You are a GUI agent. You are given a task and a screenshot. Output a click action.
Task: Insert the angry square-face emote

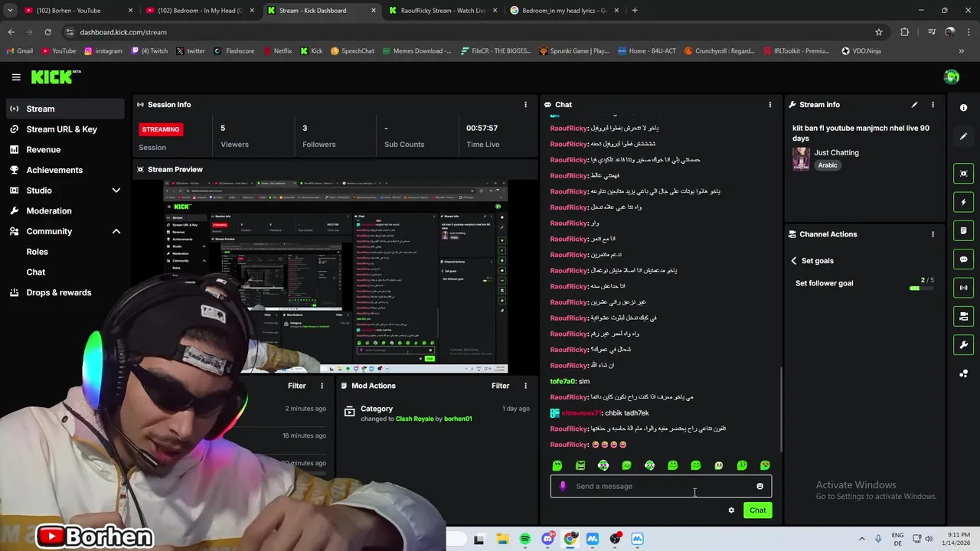tap(580, 465)
